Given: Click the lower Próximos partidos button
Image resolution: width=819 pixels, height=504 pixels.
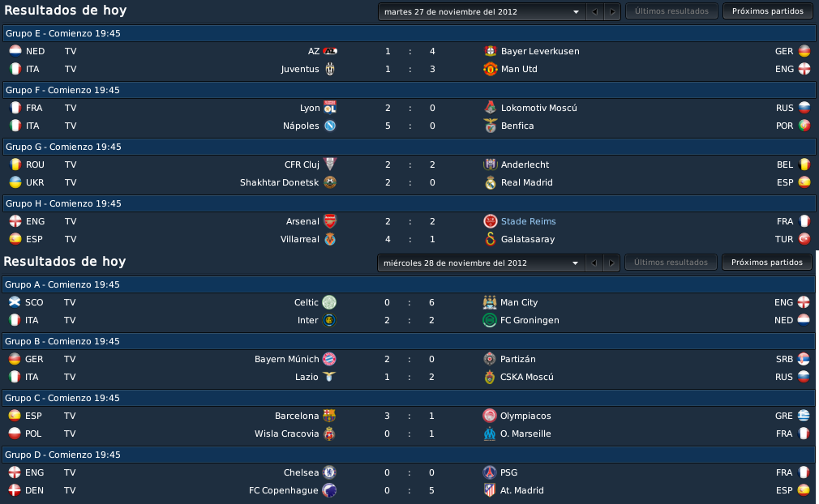Looking at the screenshot, I should (767, 263).
